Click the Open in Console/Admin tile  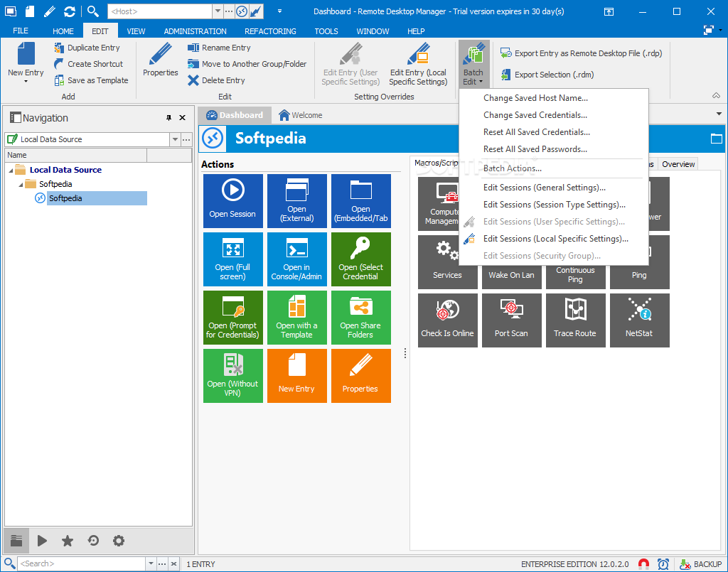[x=296, y=259]
